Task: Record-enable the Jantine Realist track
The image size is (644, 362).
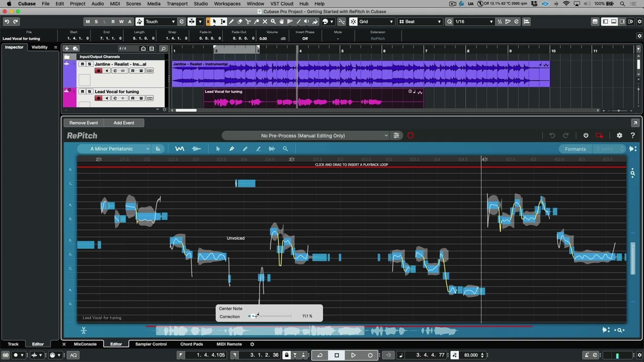Action: (x=98, y=71)
